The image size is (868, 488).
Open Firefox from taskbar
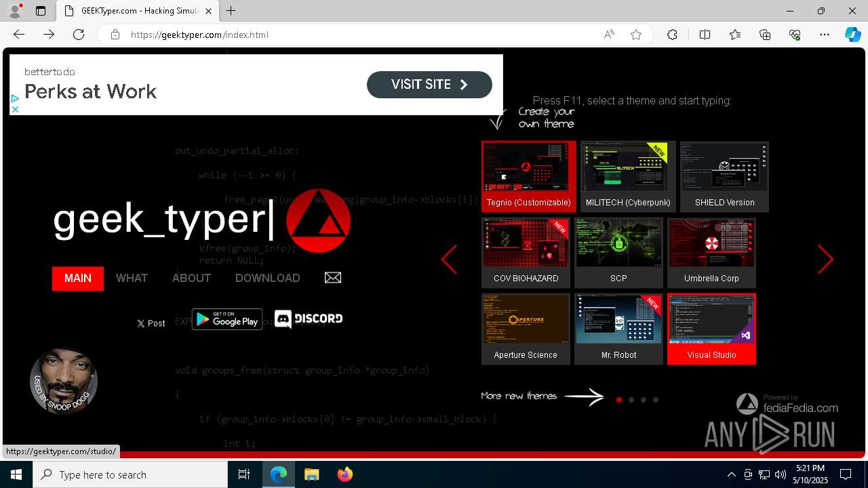pyautogui.click(x=345, y=474)
